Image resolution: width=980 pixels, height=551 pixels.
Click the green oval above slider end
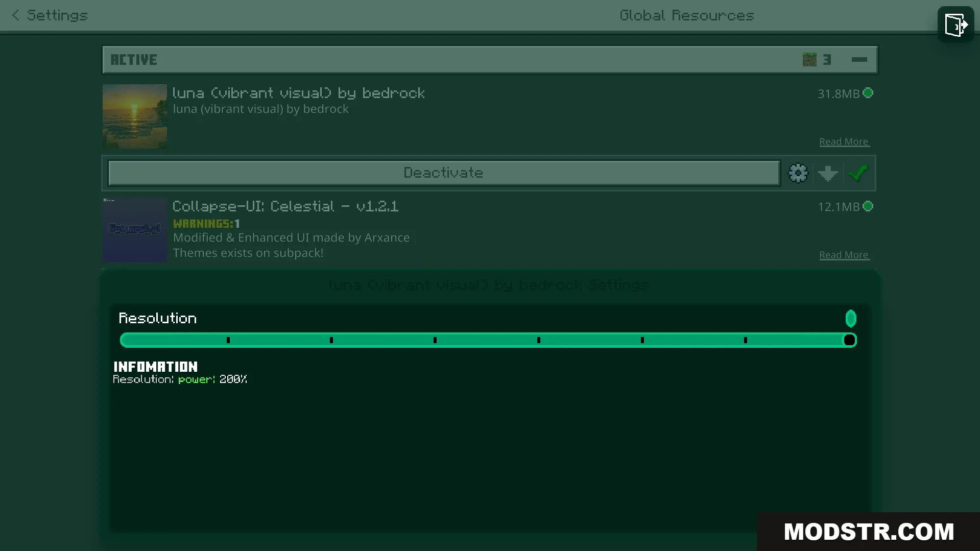click(x=851, y=319)
